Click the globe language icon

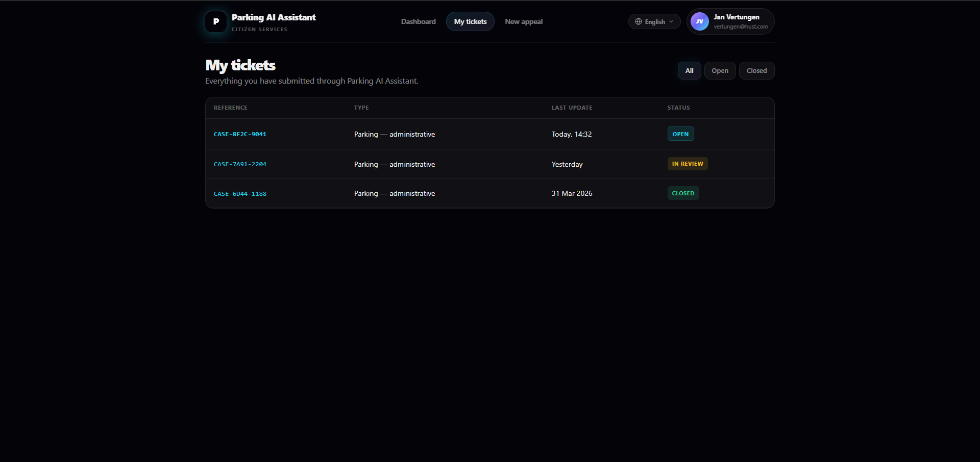pyautogui.click(x=638, y=21)
